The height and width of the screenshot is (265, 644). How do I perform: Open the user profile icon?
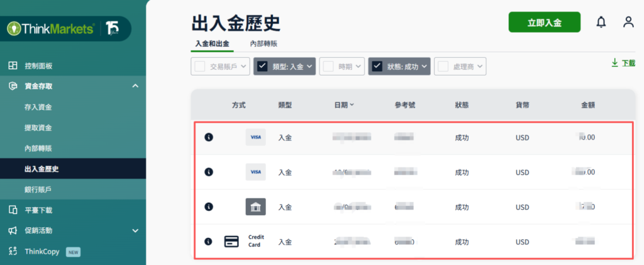[628, 22]
